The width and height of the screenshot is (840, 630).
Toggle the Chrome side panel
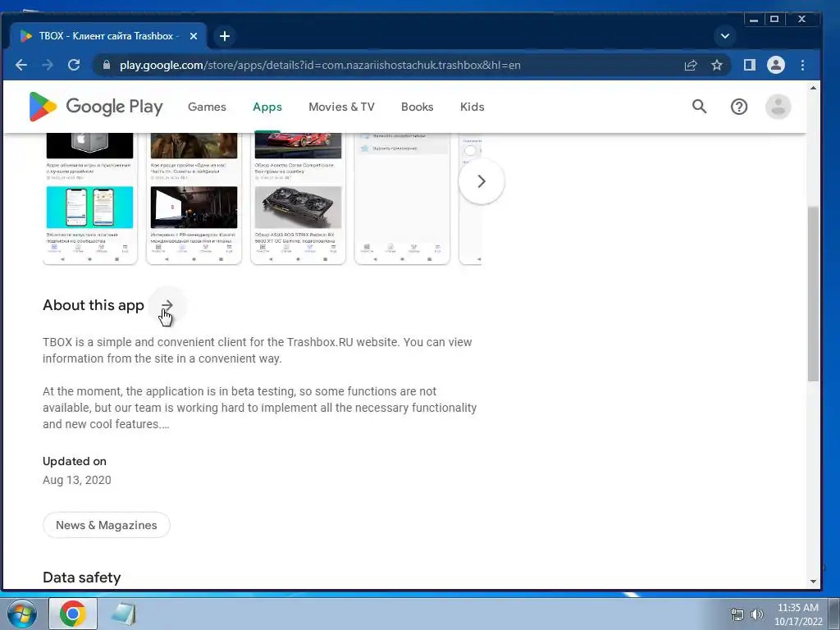point(750,66)
